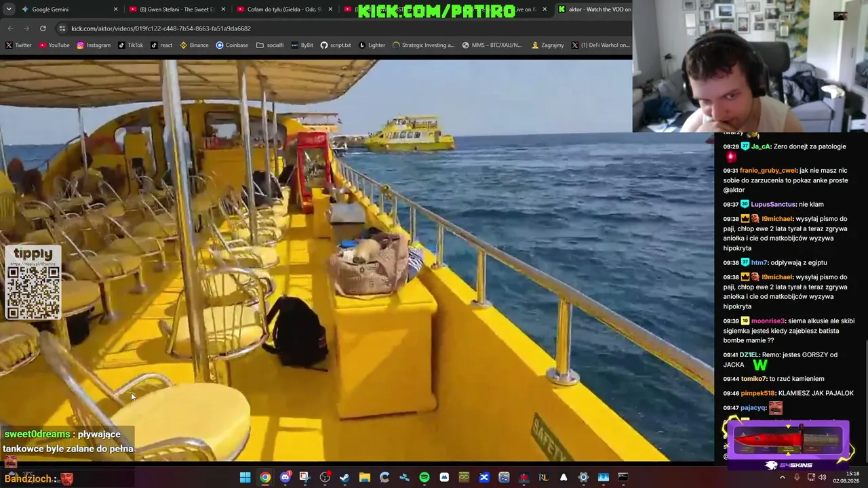The height and width of the screenshot is (488, 868).
Task: Close the Google Gemini tab
Action: 115,9
